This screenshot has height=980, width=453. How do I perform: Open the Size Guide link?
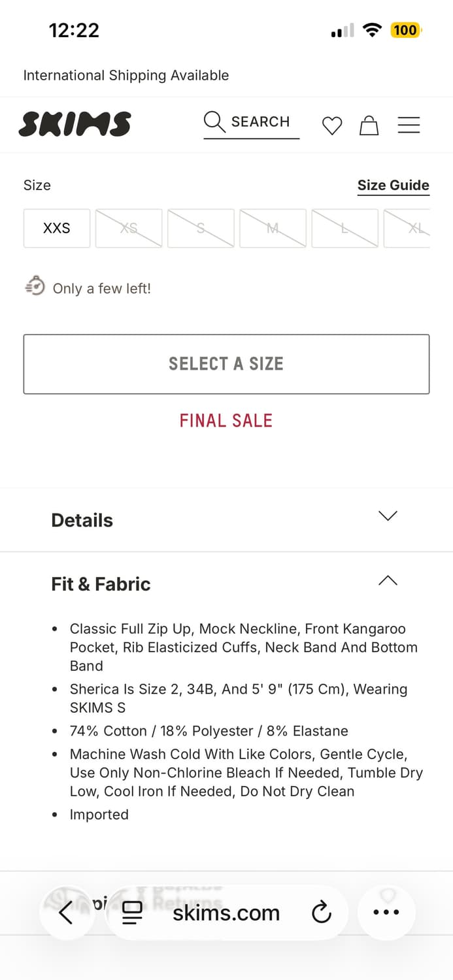click(393, 186)
